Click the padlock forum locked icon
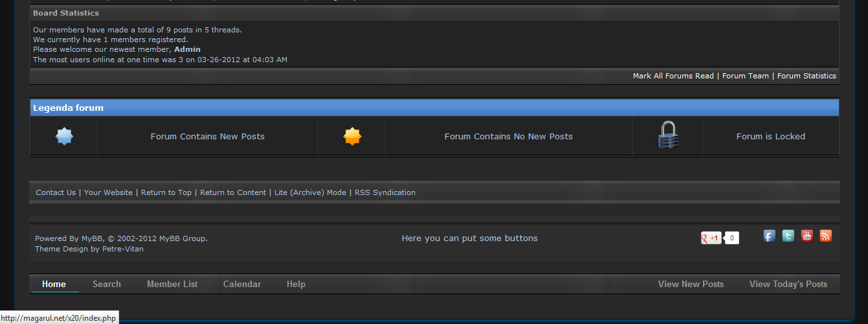This screenshot has width=868, height=324. (667, 136)
